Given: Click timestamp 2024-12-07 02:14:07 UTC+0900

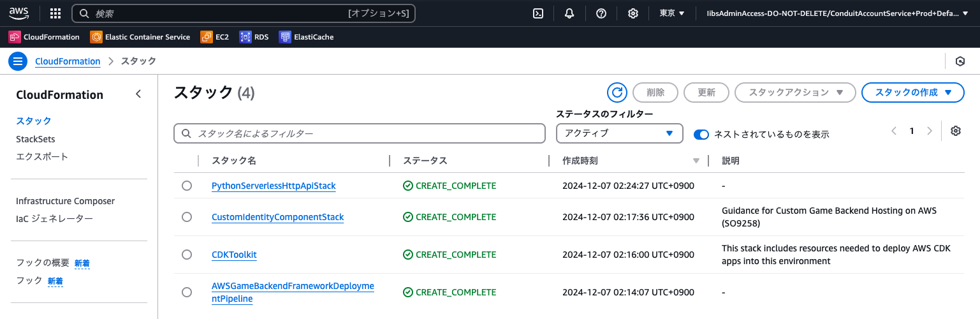Looking at the screenshot, I should 628,292.
